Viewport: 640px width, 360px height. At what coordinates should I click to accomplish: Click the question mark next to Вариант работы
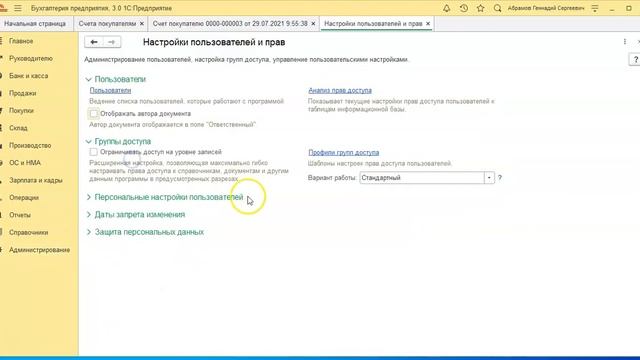pyautogui.click(x=500, y=178)
